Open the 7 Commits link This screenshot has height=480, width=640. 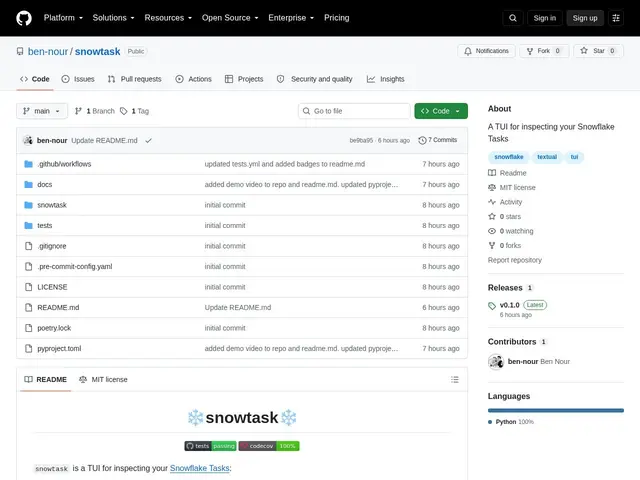coord(438,140)
